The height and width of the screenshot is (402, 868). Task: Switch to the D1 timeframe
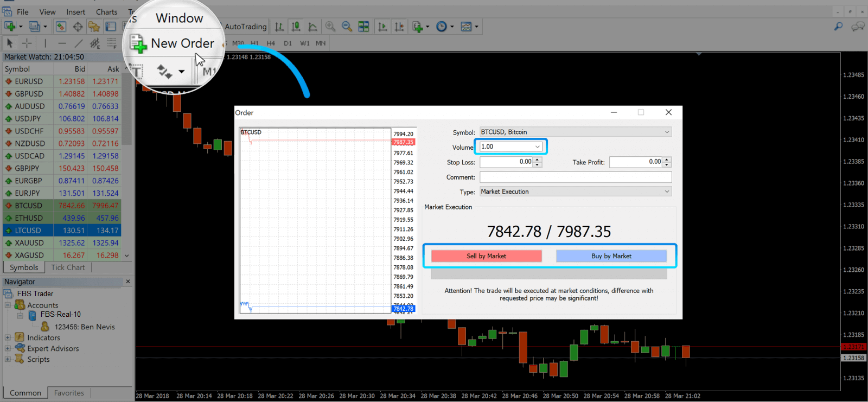pyautogui.click(x=288, y=43)
